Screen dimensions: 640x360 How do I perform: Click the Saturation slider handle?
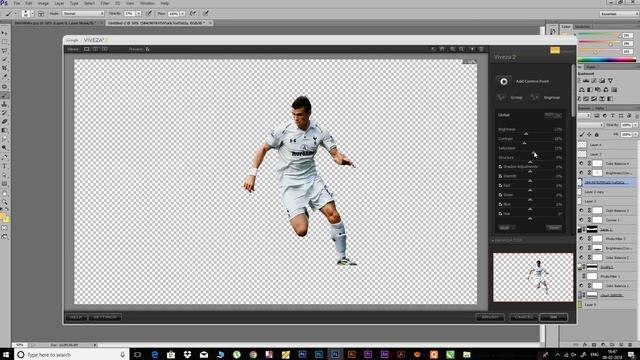pos(534,152)
